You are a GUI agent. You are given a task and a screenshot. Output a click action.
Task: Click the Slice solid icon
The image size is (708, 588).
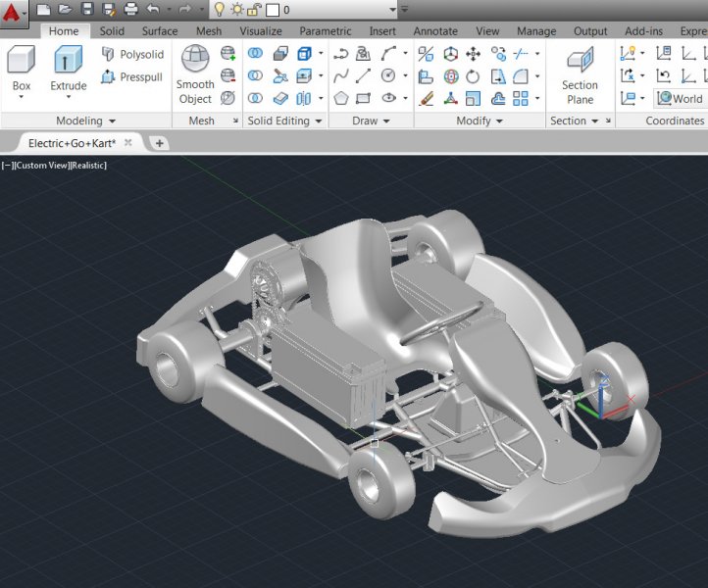(x=280, y=75)
